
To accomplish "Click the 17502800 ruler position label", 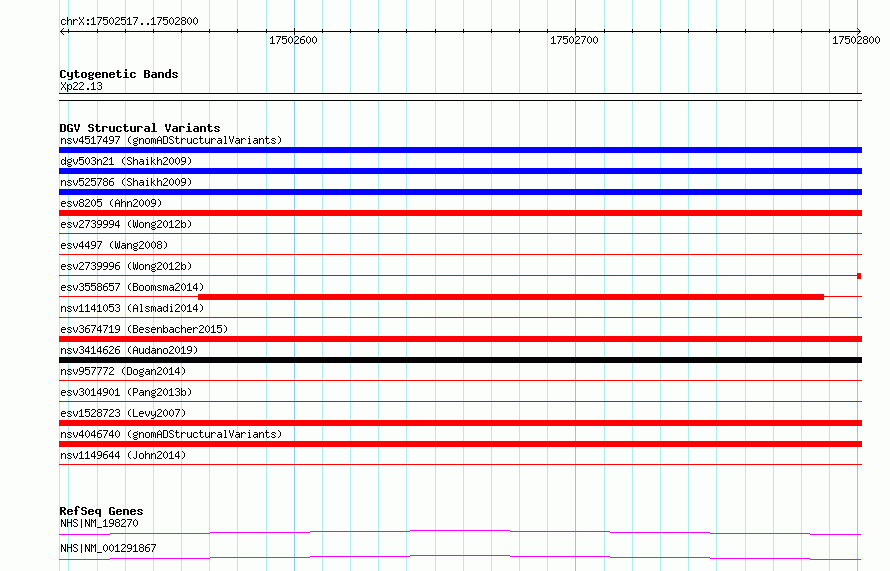I will [856, 40].
